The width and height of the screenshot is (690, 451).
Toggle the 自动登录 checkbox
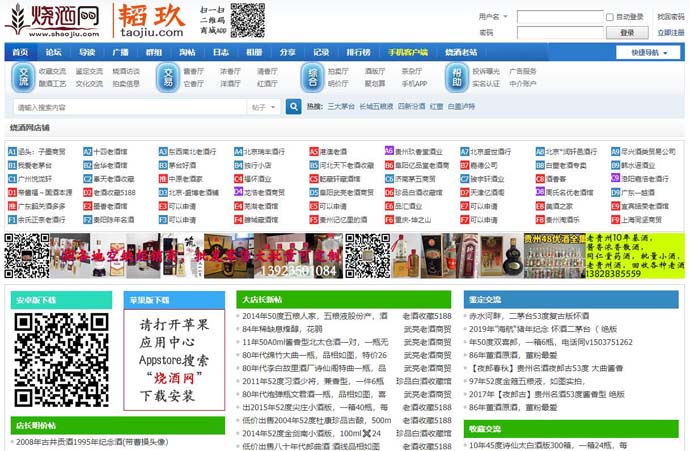pos(609,17)
